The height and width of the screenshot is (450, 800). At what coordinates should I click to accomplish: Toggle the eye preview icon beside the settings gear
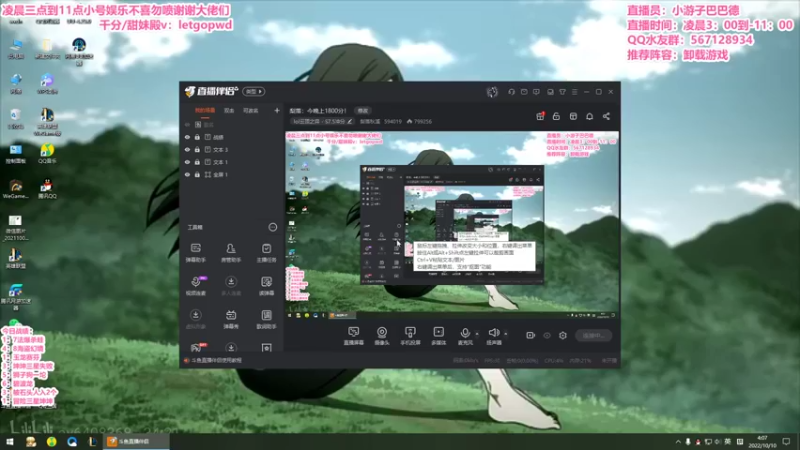tap(547, 335)
